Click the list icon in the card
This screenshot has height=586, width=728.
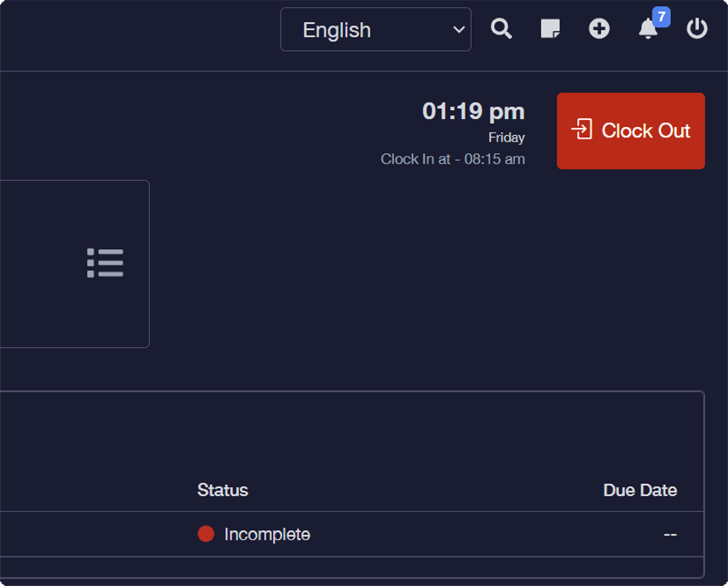click(x=105, y=263)
